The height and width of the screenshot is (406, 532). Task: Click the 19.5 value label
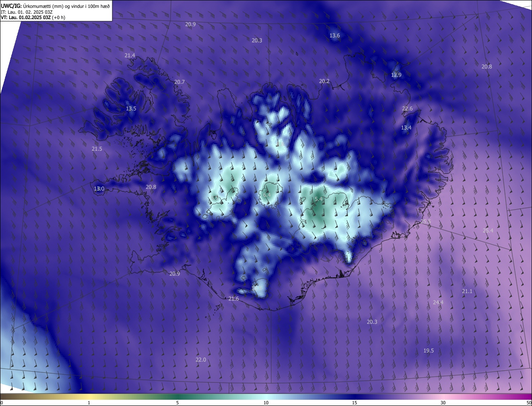pos(429,351)
